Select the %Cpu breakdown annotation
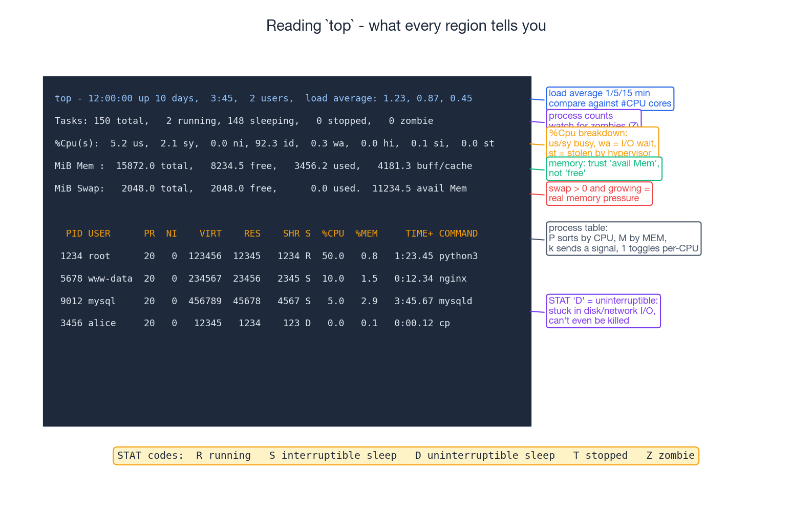Screen dimensions: 812x510 tap(602, 143)
